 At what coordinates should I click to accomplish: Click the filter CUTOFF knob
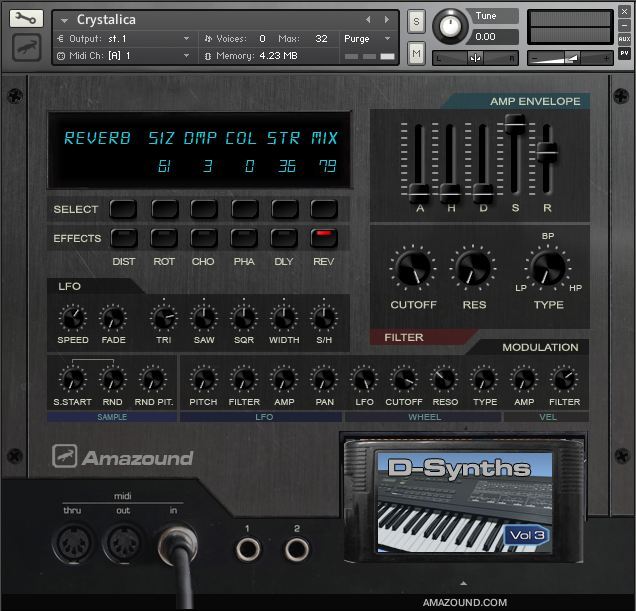(413, 268)
